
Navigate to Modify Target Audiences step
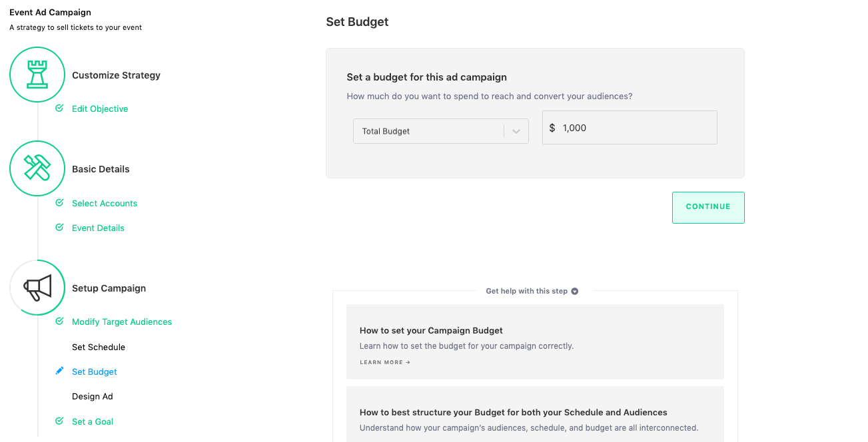click(122, 322)
